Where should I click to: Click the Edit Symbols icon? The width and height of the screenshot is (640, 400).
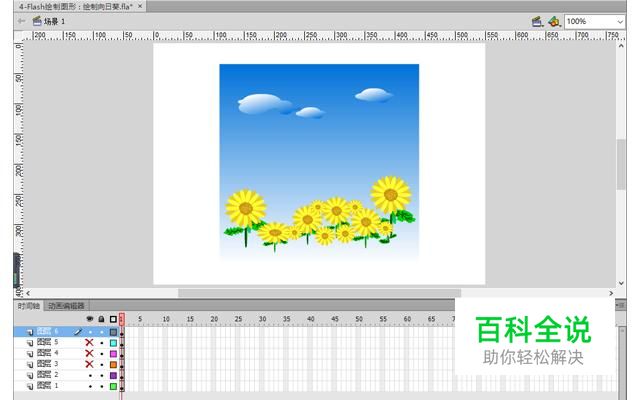pos(554,21)
